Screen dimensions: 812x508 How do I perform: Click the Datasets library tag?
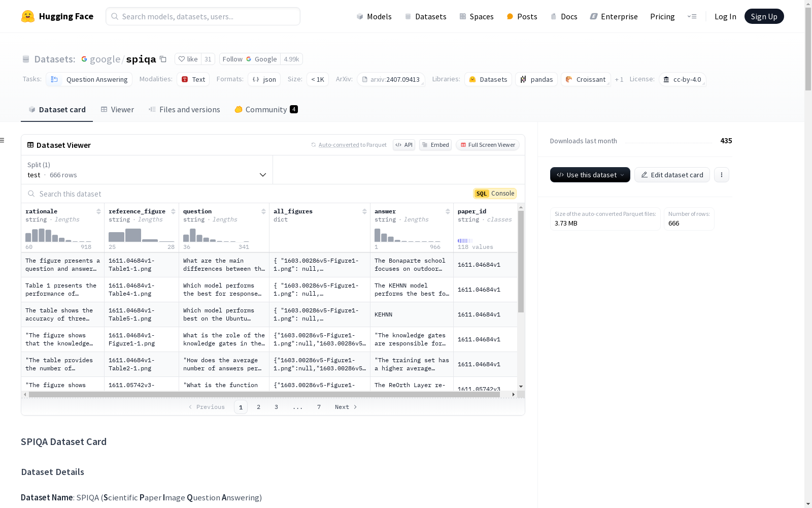[x=488, y=79]
